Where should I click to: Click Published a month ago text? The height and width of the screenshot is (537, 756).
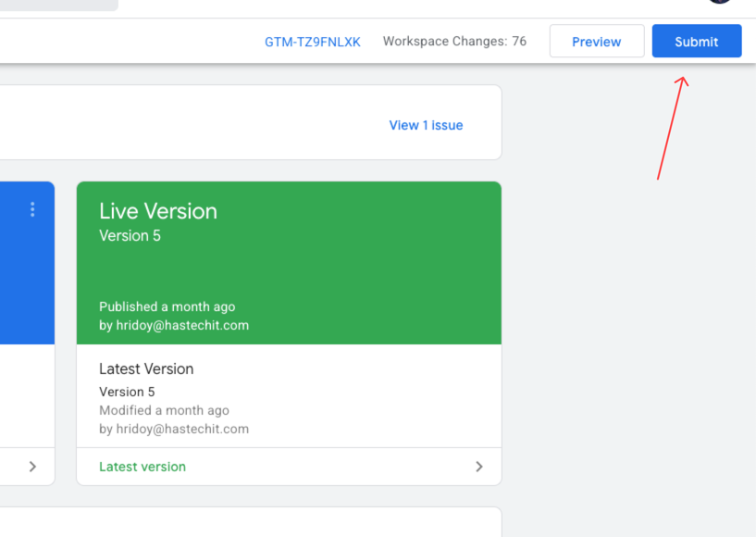coord(167,306)
